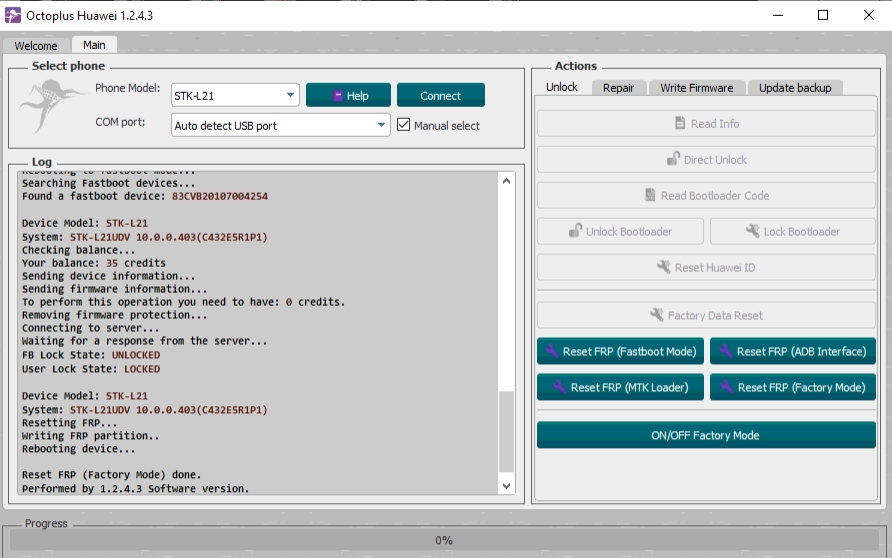Click the ON/OFF Factory Mode button
This screenshot has width=892, height=558.
(706, 435)
